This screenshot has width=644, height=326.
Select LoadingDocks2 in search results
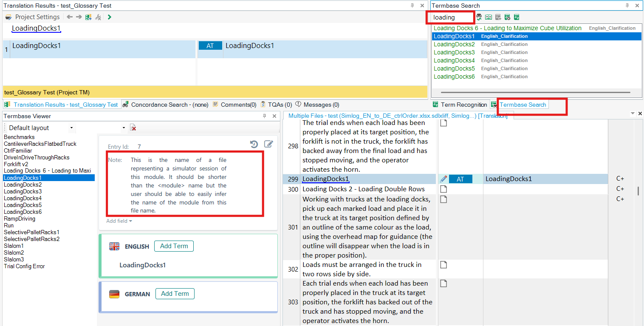coord(454,44)
